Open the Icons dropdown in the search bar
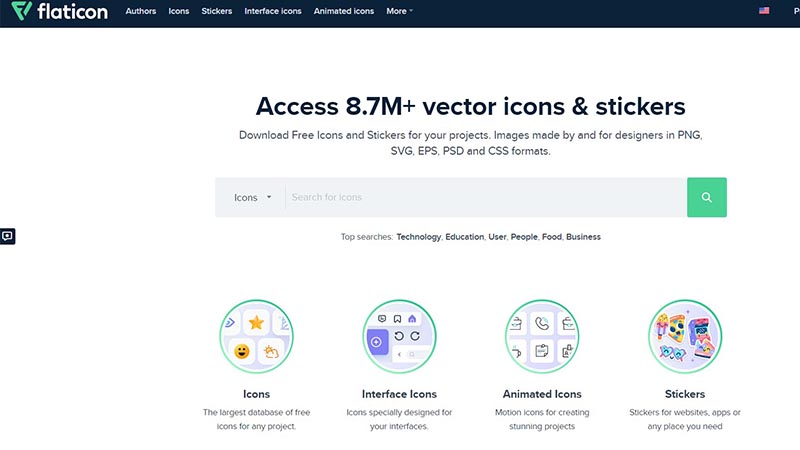800x450 pixels. tap(253, 197)
